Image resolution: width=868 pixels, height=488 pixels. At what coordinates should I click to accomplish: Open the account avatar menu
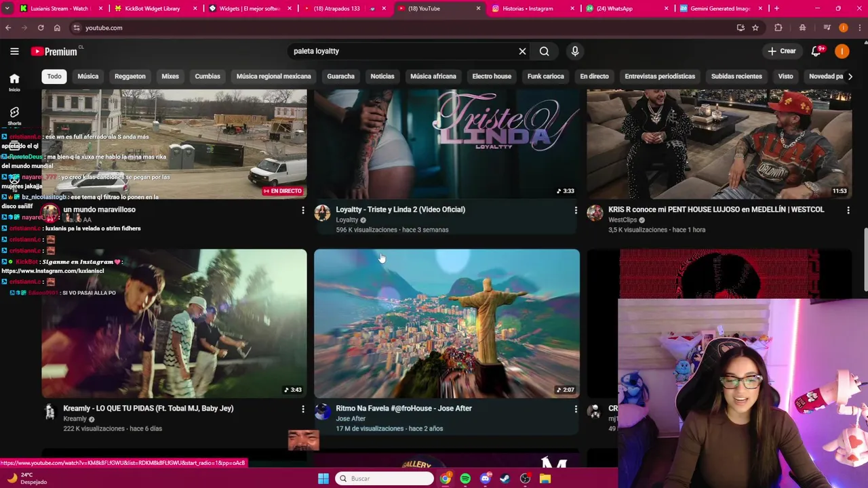click(x=842, y=51)
